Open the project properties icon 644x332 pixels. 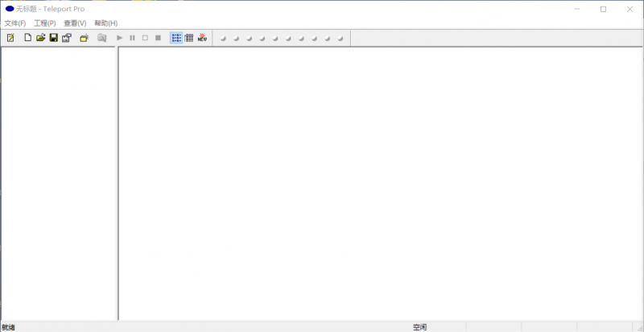click(x=67, y=38)
